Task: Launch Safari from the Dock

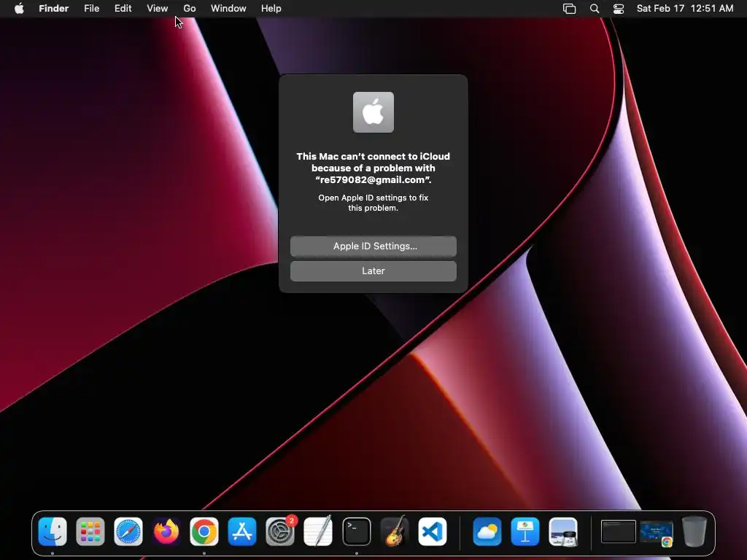Action: [128, 532]
